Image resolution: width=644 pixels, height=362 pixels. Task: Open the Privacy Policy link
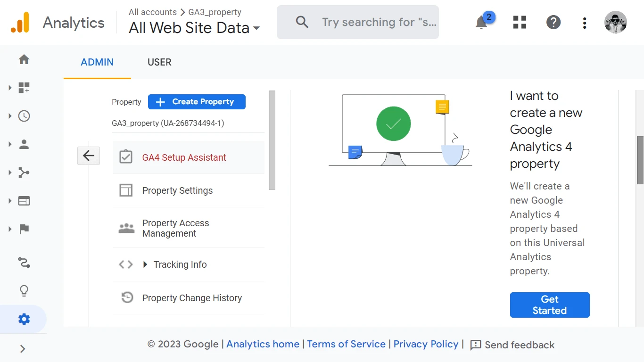point(426,344)
